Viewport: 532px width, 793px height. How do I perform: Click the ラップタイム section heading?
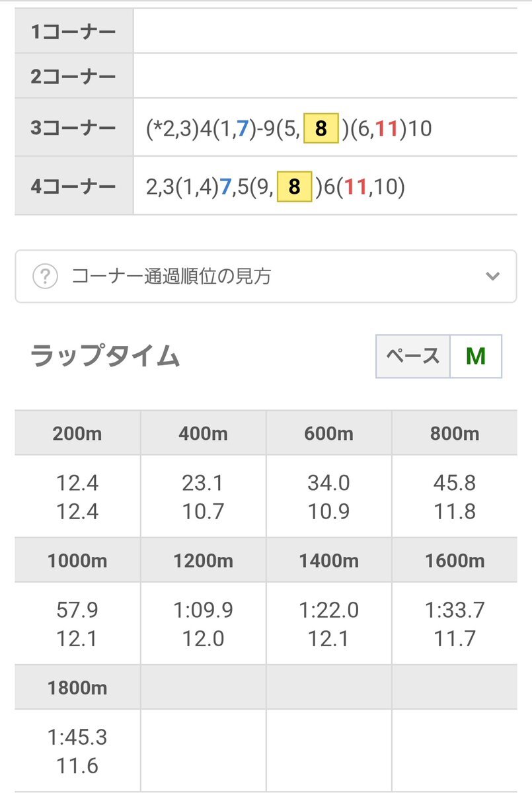[x=105, y=356]
